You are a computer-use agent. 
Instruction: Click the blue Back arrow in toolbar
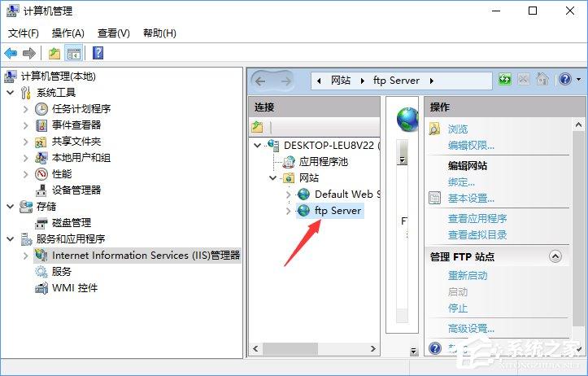11,53
